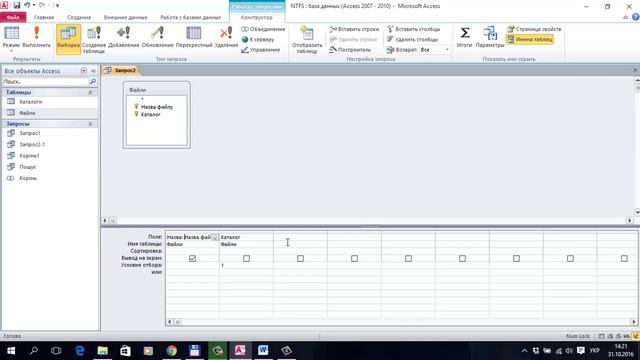
Task: Undo with quick access toolbar arrow
Action: [27, 5]
